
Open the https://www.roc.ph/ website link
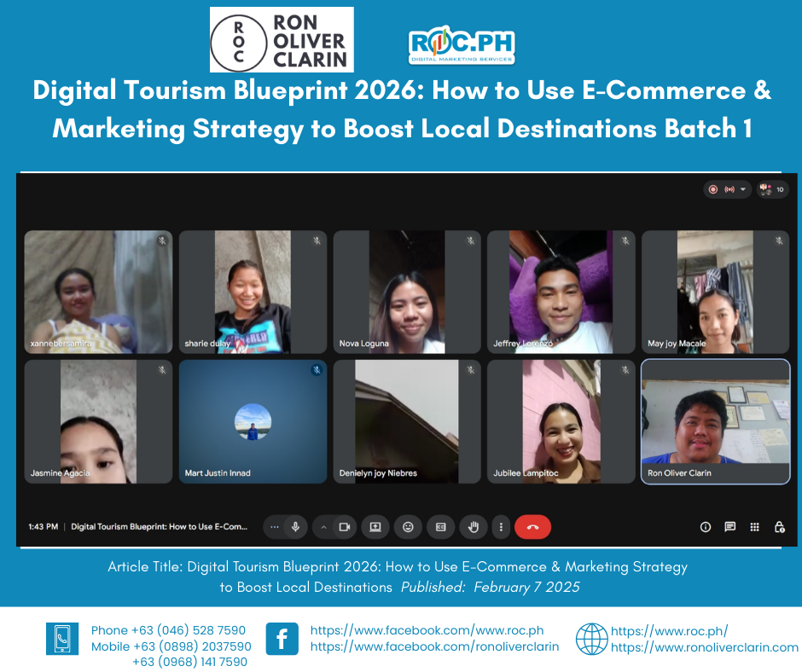(x=669, y=631)
